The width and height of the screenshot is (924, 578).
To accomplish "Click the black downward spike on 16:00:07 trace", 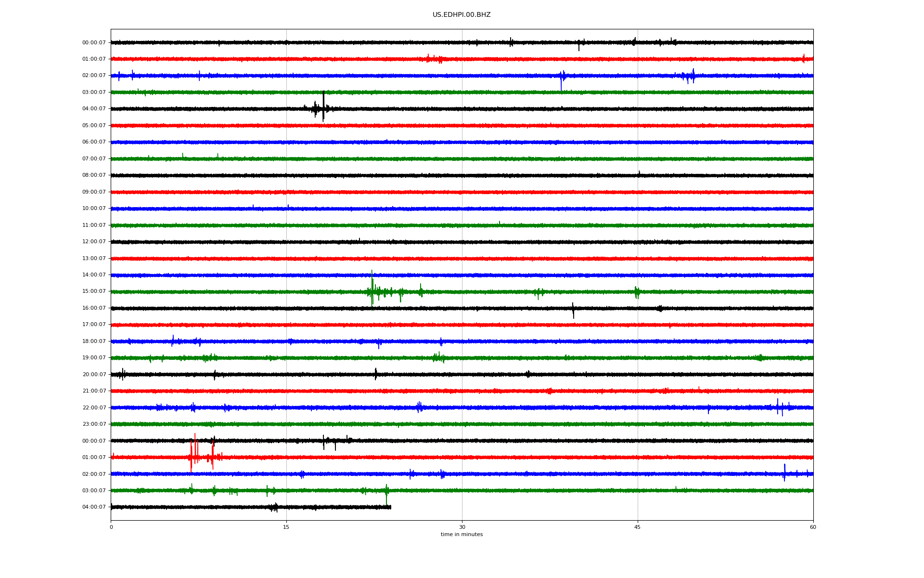I will 573,311.
